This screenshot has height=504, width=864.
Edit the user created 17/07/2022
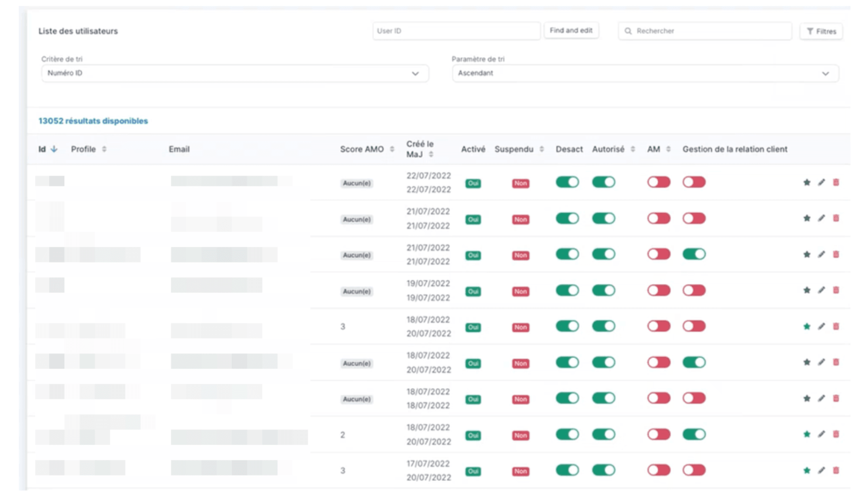tap(822, 470)
